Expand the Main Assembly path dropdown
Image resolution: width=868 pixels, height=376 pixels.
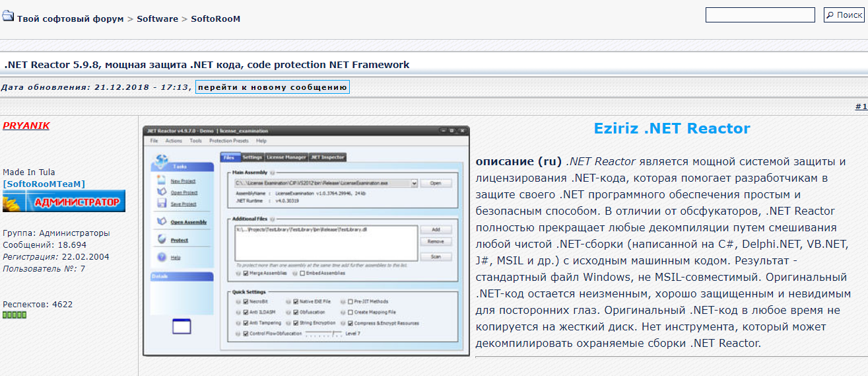tap(414, 183)
